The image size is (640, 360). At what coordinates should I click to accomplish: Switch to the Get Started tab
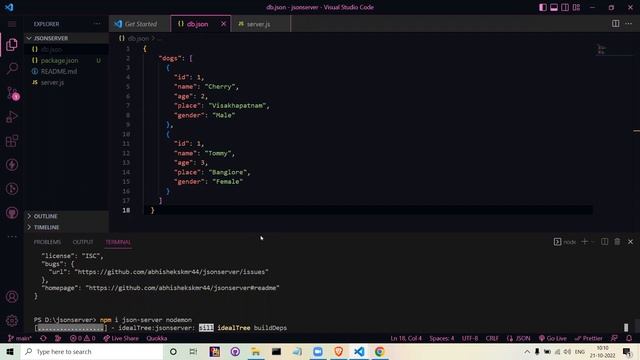140,24
